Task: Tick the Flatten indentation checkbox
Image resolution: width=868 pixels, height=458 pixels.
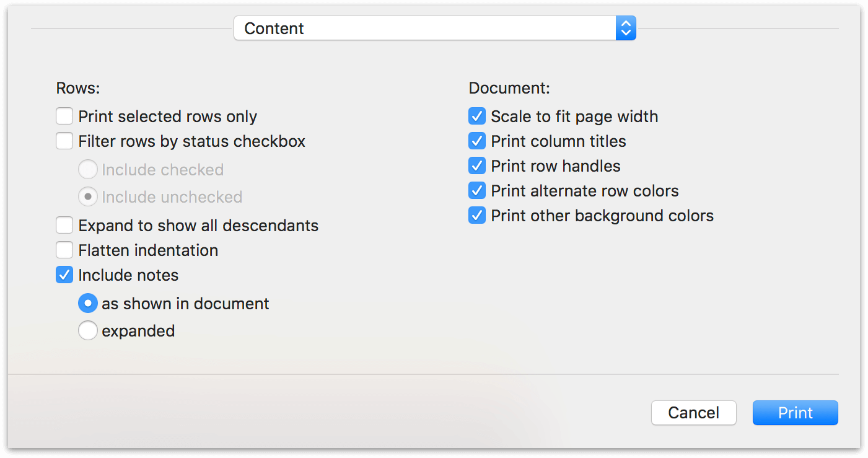Action: pyautogui.click(x=64, y=250)
